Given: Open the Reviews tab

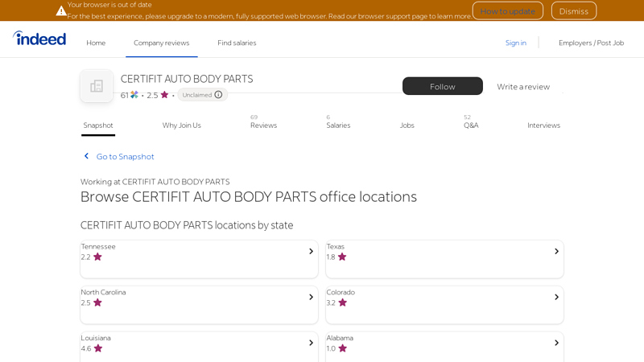Looking at the screenshot, I should [x=264, y=125].
